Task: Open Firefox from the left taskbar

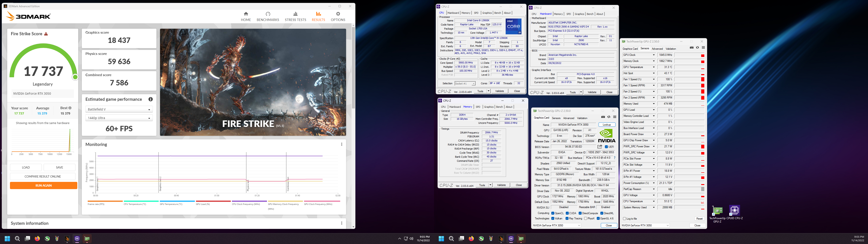Action: point(37,239)
